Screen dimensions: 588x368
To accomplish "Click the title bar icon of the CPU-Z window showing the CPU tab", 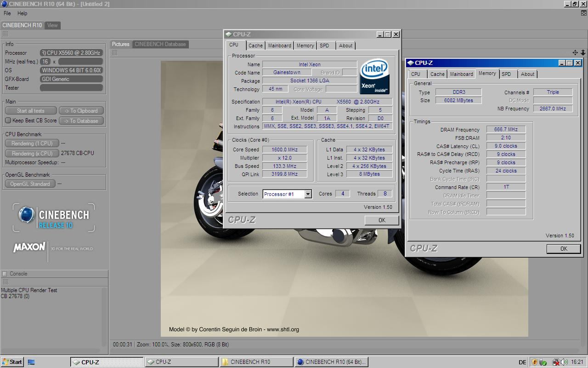I will point(228,34).
